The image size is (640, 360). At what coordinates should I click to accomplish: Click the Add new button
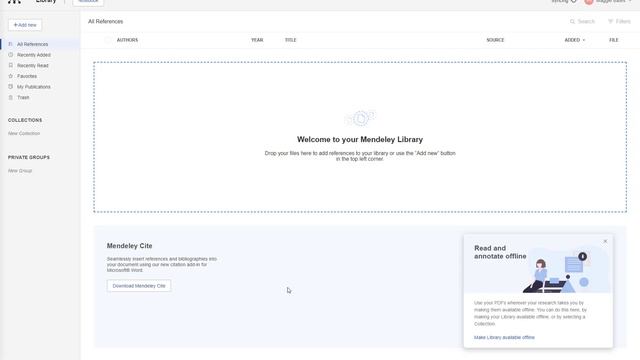tap(25, 25)
